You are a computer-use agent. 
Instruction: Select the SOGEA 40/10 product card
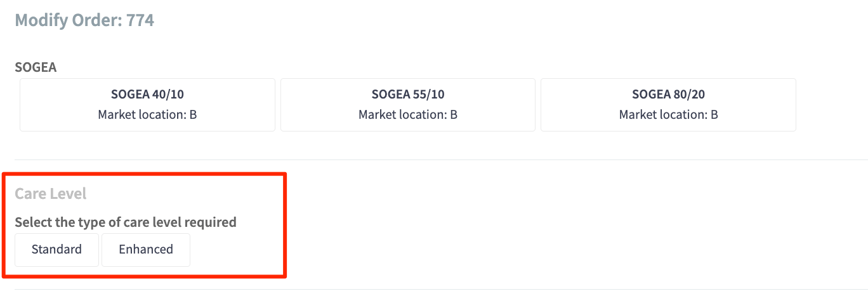(x=147, y=105)
